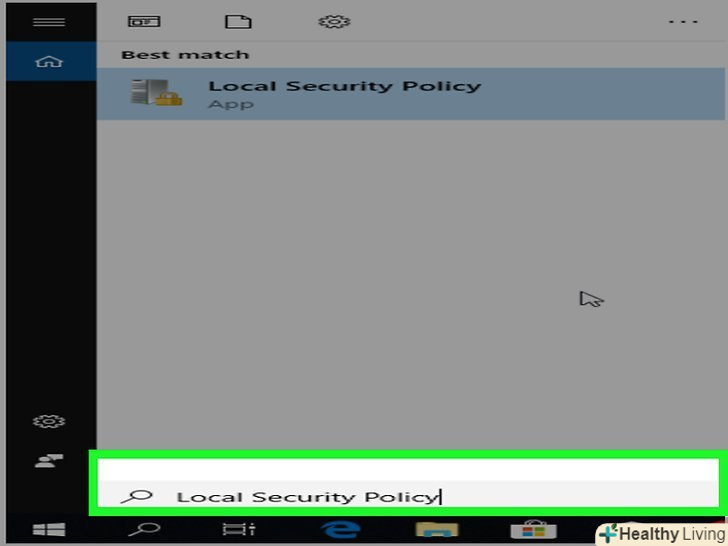Open the Local Security Policy result
The height and width of the screenshot is (546, 728).
(x=410, y=94)
